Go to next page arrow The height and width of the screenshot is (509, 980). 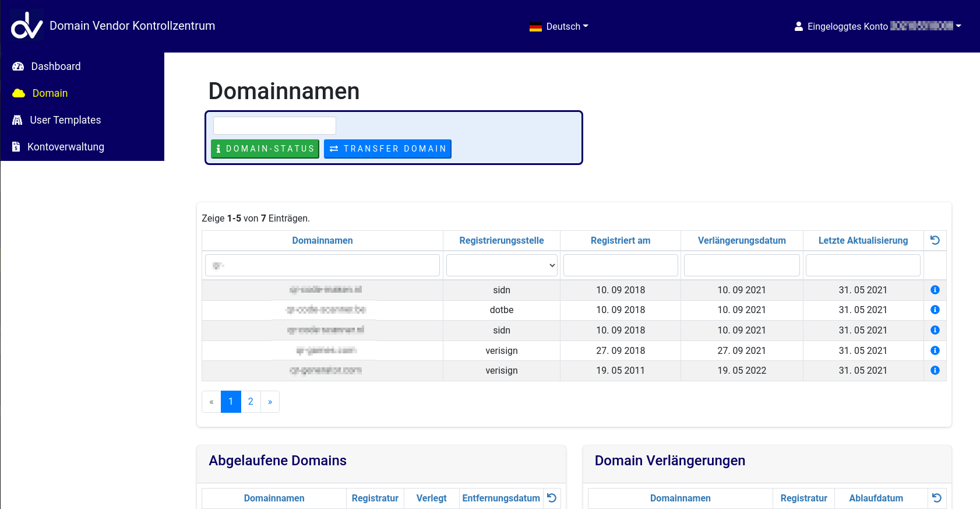point(270,402)
